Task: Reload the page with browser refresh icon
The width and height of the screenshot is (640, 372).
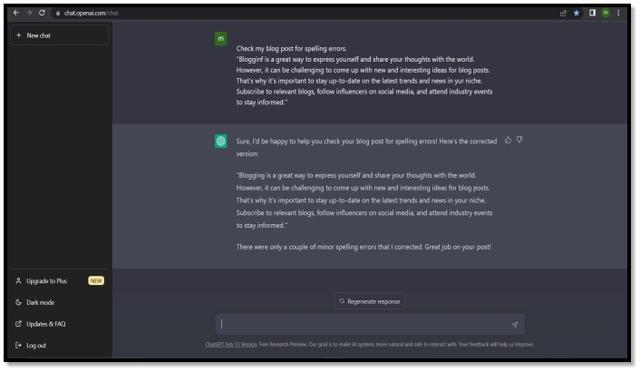Action: pos(42,13)
